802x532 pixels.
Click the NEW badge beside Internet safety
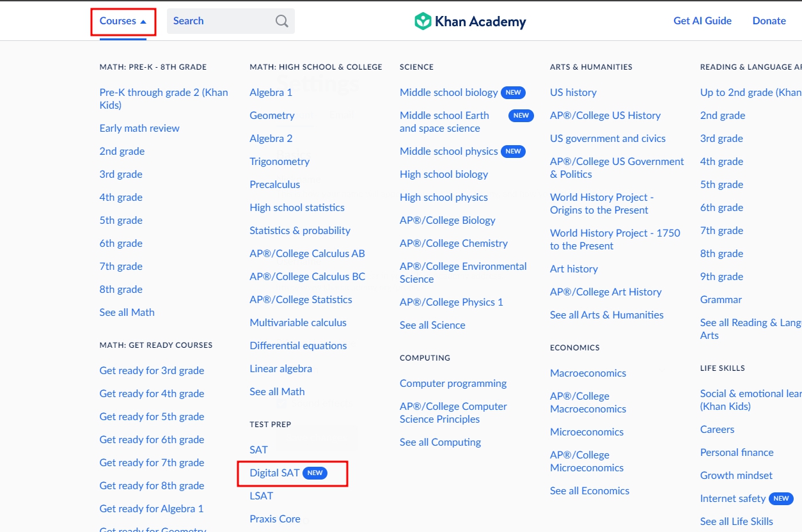click(780, 498)
